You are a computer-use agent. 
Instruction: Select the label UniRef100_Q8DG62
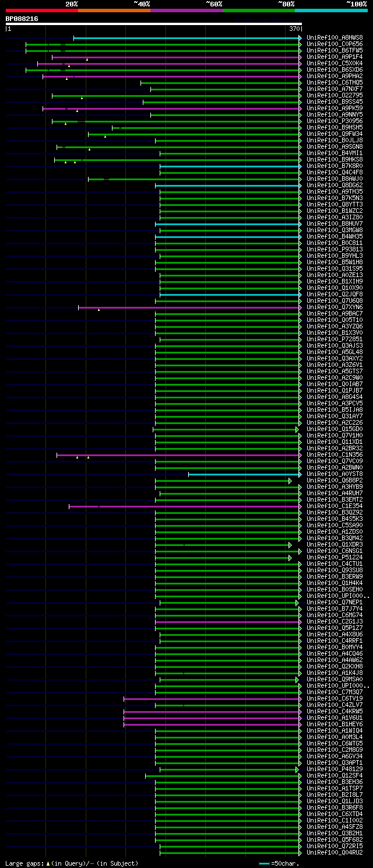[x=335, y=185]
